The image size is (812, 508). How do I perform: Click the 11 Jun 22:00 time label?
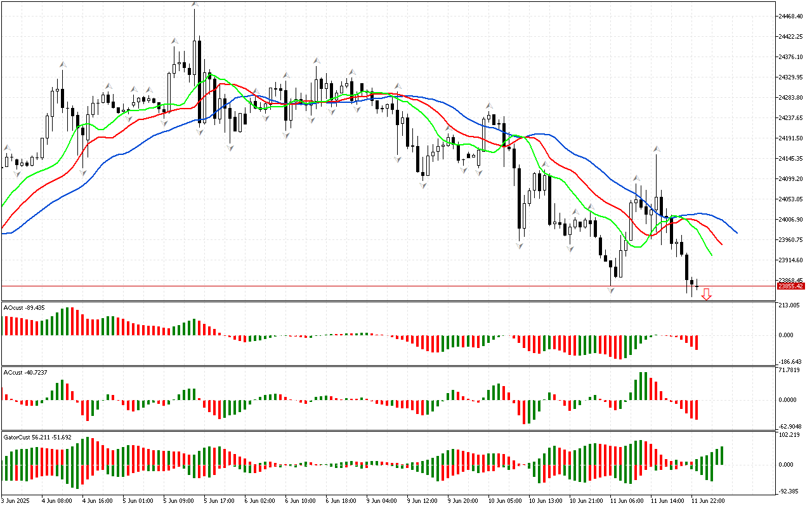click(709, 500)
